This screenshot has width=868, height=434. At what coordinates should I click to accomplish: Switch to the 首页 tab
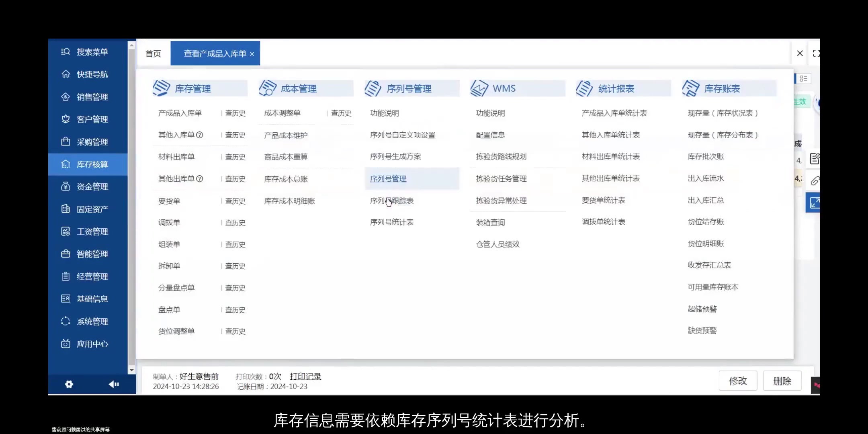tap(153, 53)
